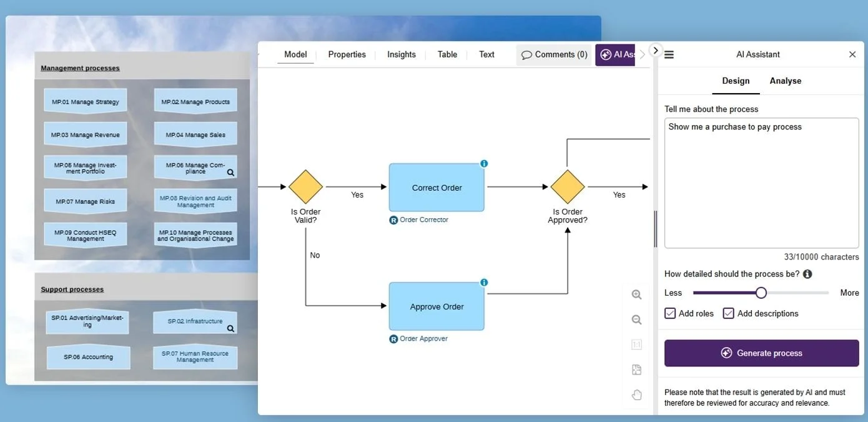
Task: Select the zoom out tool on the canvas
Action: coord(636,319)
